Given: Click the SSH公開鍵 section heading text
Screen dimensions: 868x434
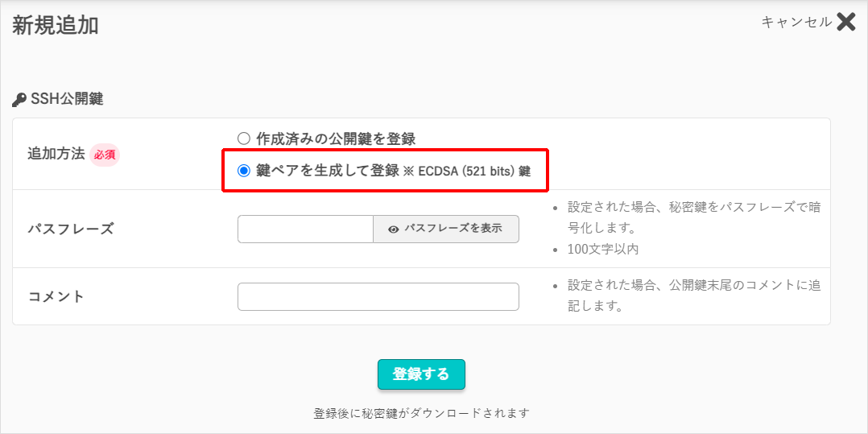Looking at the screenshot, I should 67,100.
